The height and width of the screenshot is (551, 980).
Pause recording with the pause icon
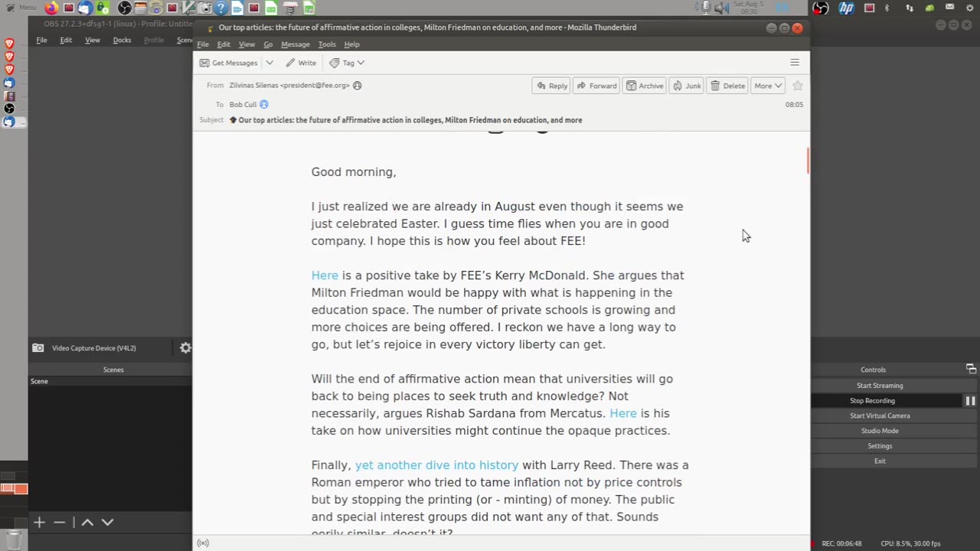pos(970,401)
